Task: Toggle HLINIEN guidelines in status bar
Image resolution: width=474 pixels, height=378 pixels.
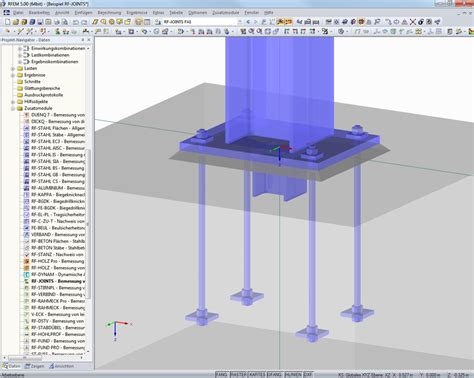Action: click(x=293, y=375)
